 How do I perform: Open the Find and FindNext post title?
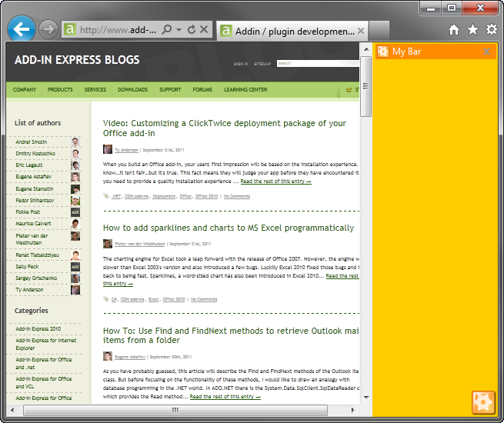point(231,335)
